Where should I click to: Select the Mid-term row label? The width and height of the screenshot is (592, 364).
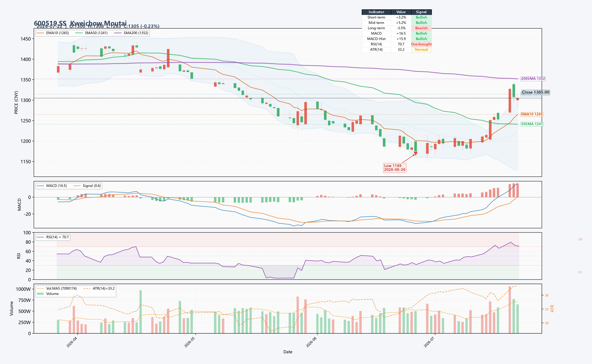pyautogui.click(x=376, y=23)
